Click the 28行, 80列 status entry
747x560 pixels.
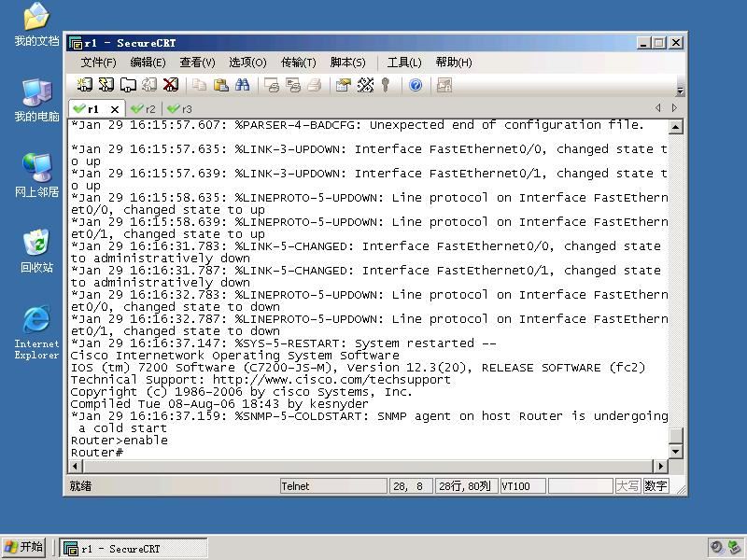coord(466,486)
